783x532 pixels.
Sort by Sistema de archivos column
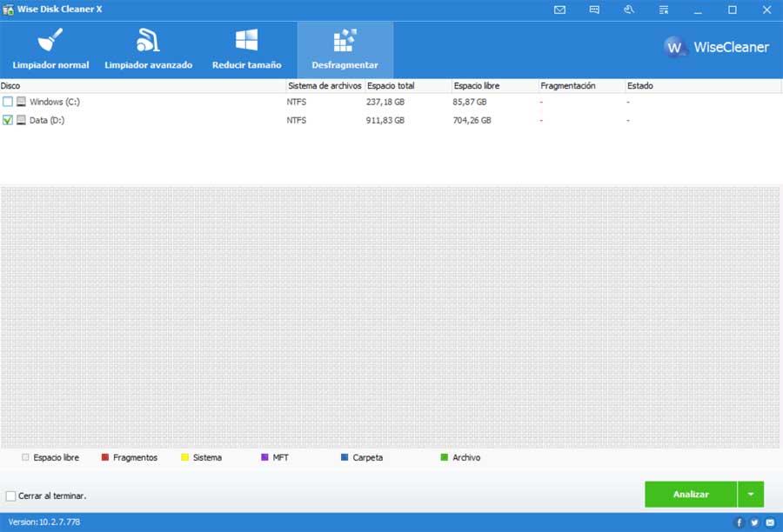[325, 86]
